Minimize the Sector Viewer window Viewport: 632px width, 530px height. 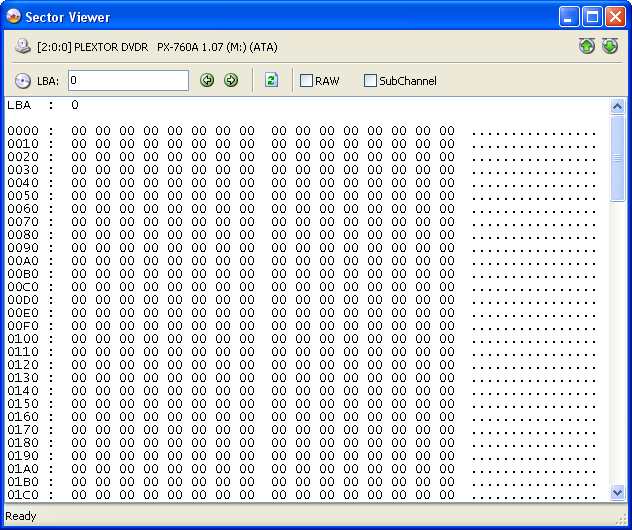569,17
